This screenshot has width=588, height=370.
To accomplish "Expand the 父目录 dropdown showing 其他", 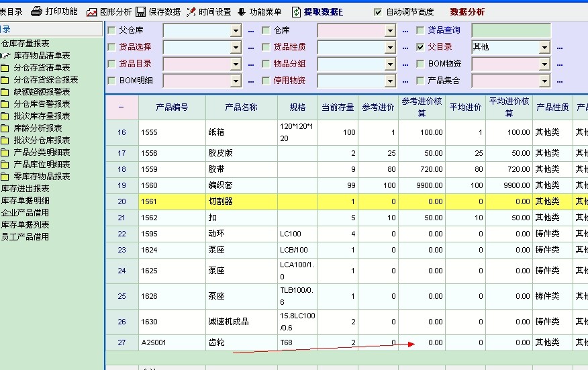I will coord(544,47).
